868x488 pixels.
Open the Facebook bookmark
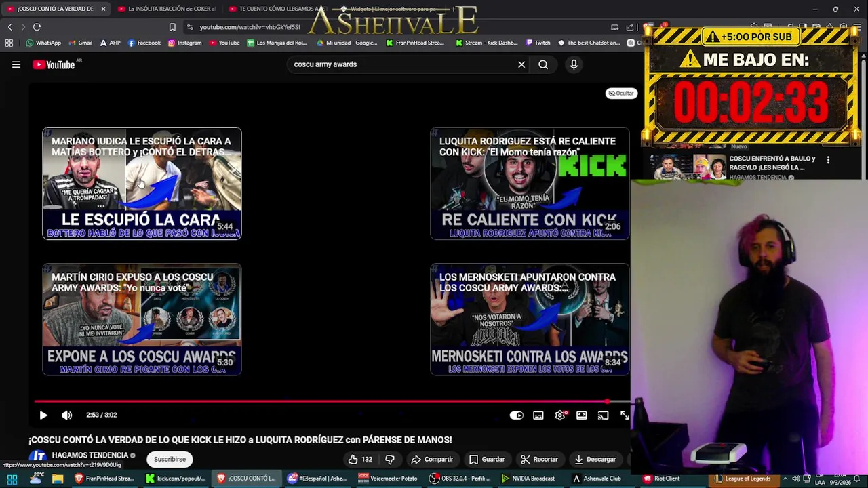tap(144, 43)
